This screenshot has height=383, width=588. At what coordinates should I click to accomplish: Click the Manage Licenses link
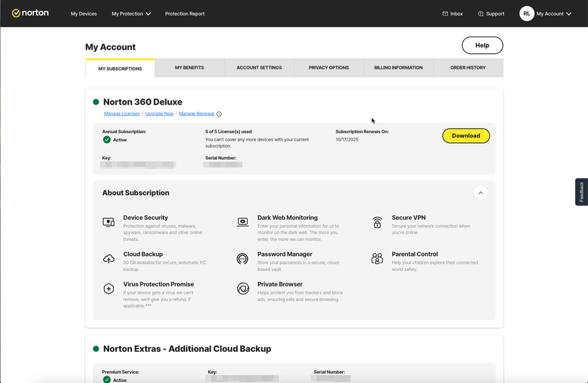(122, 114)
